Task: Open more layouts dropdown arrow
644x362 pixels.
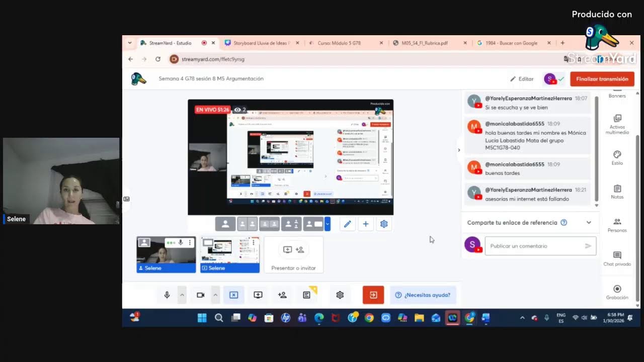Action: pos(328,224)
